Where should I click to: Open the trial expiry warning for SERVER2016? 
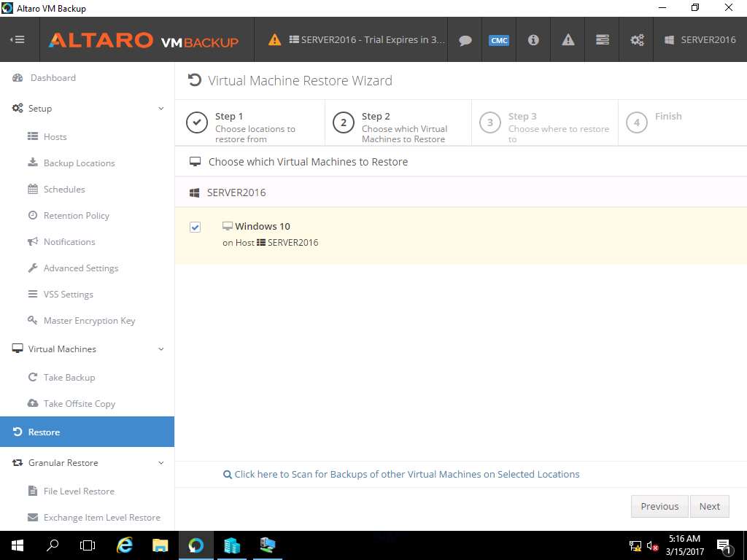pyautogui.click(x=356, y=40)
